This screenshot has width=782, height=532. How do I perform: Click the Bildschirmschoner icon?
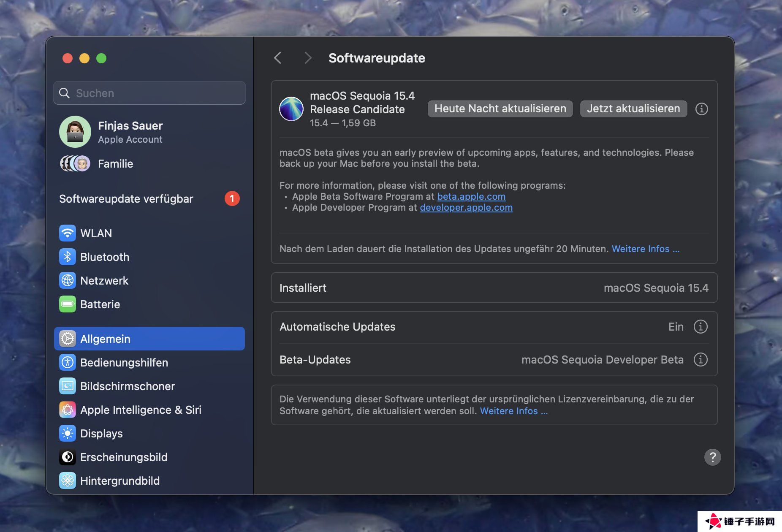pyautogui.click(x=68, y=386)
